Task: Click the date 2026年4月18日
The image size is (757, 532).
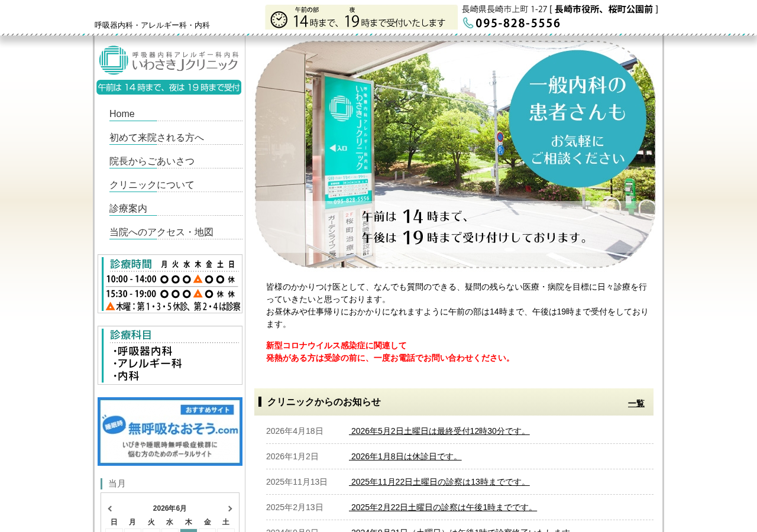Action: coord(295,431)
